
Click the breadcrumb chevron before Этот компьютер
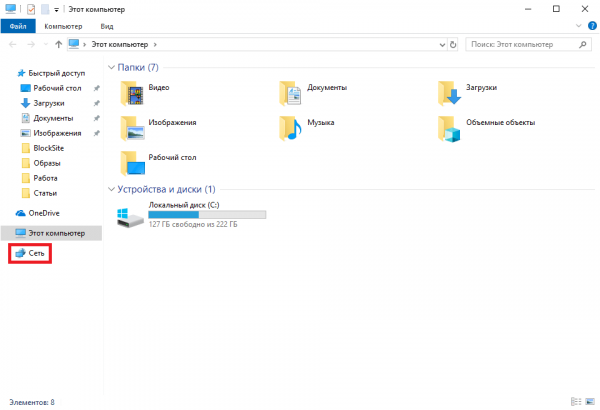click(85, 45)
